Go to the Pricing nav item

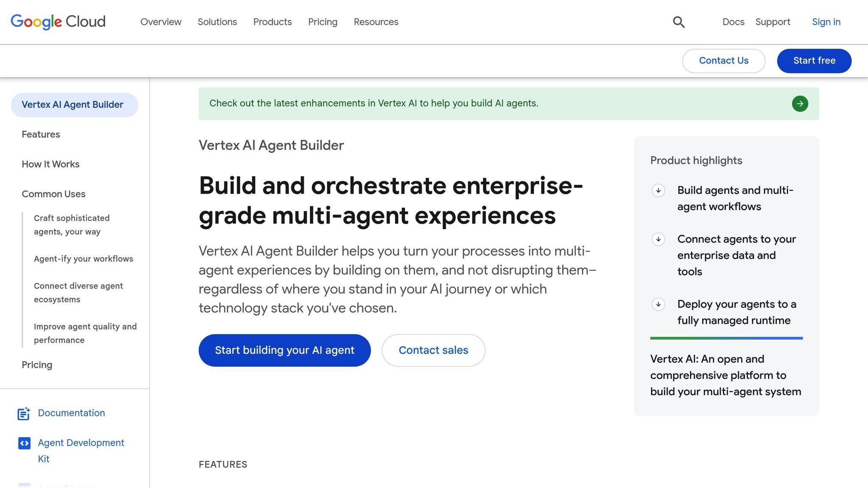coord(323,22)
